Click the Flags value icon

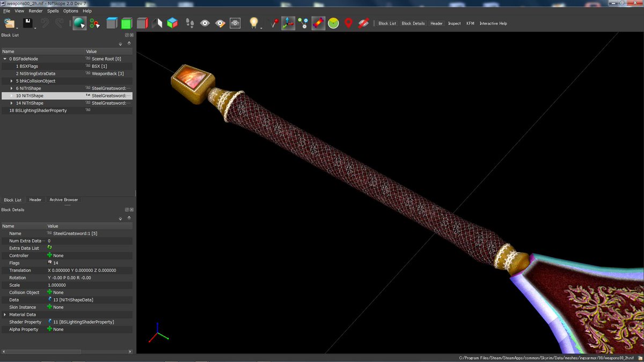[x=50, y=263]
